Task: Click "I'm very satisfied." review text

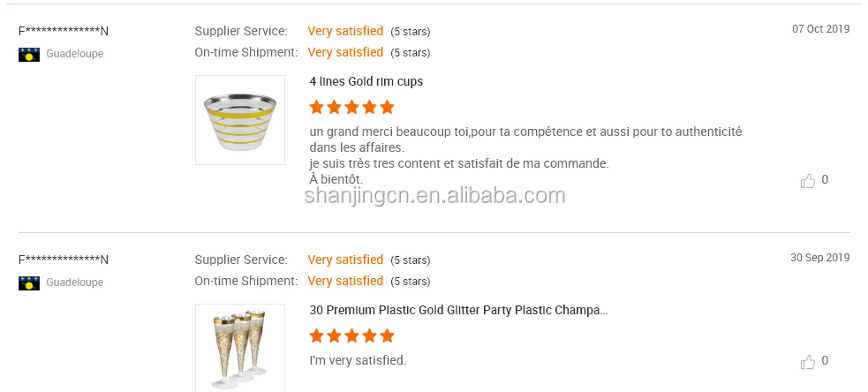Action: [358, 360]
